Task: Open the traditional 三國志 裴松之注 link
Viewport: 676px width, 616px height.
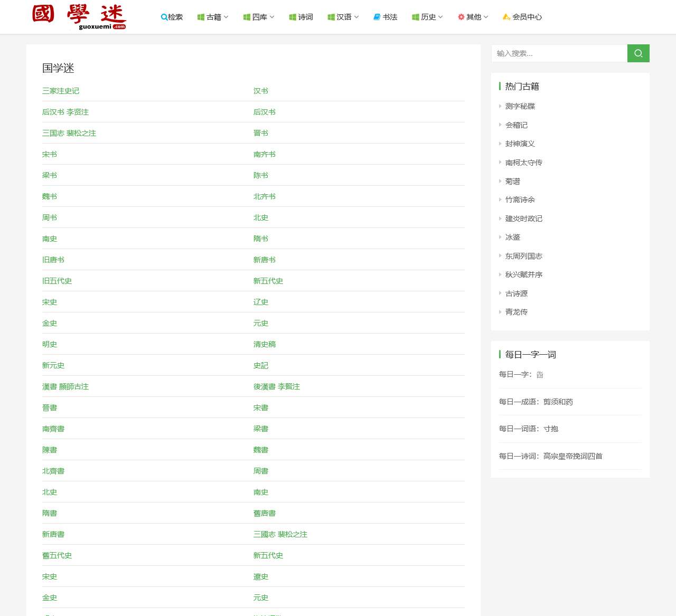Action: tap(280, 534)
